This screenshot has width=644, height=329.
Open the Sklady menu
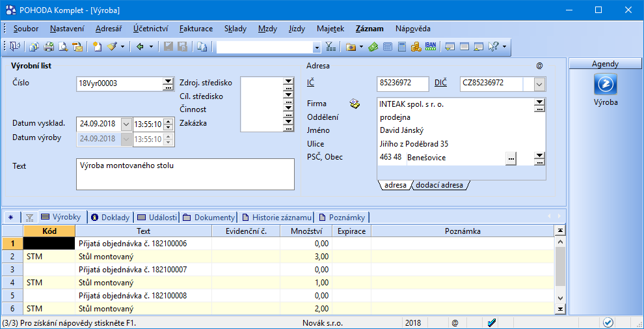pyautogui.click(x=235, y=29)
